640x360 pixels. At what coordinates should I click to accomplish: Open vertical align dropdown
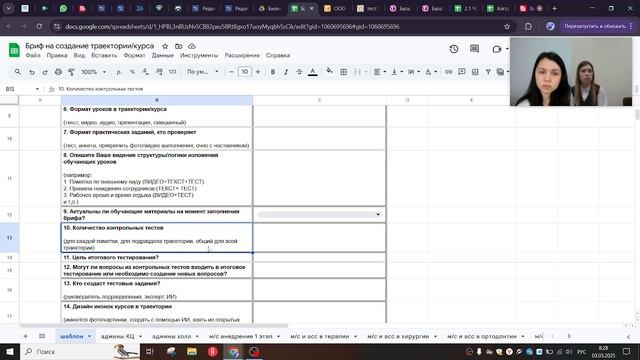tap(397, 72)
